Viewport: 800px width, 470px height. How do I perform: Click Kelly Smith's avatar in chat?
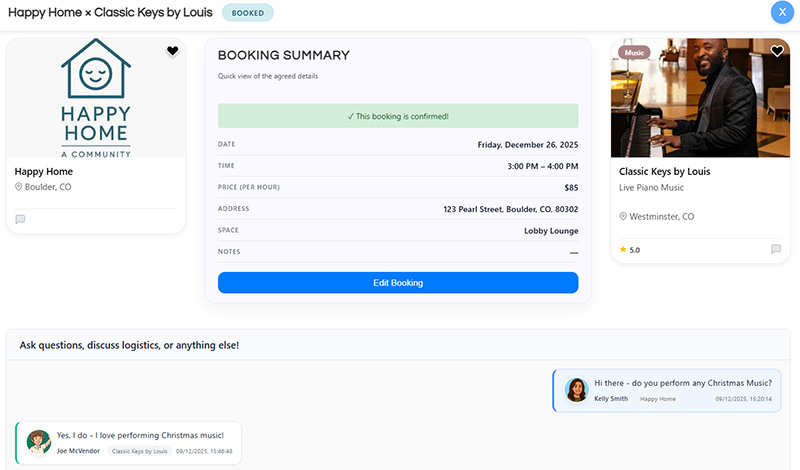pos(576,390)
